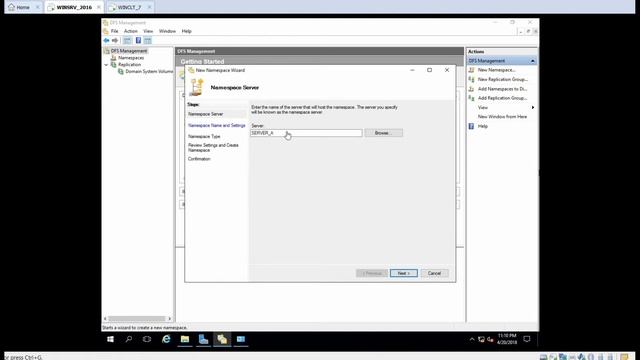Click the Forward arrow in DFS Management toolbar
Screen dimensions: 640x360
[115, 40]
